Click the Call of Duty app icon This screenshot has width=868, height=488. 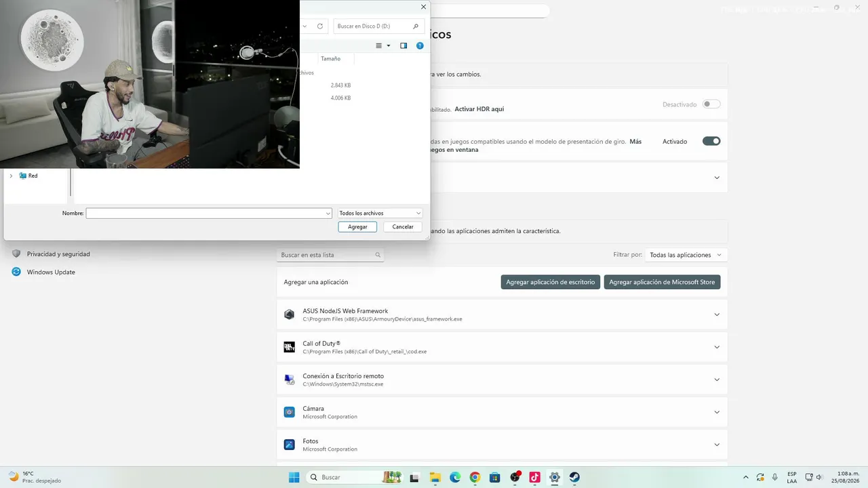[x=289, y=347]
